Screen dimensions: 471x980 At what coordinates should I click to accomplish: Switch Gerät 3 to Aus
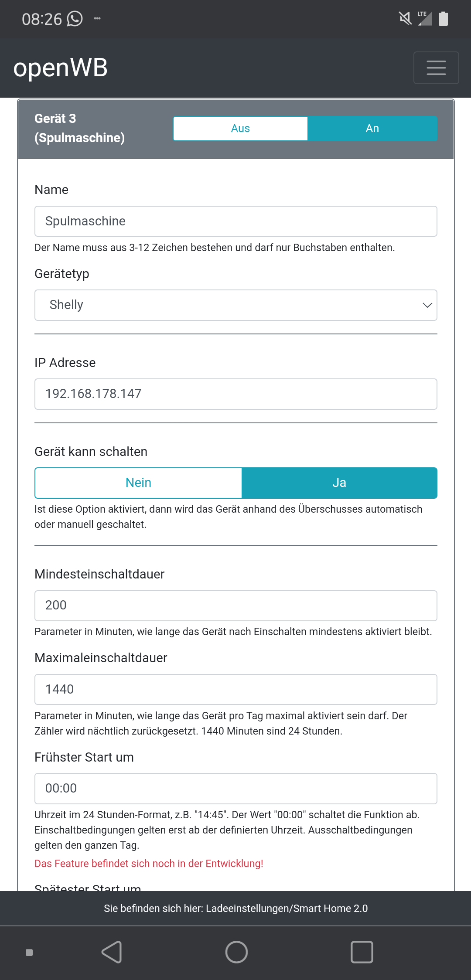pos(240,129)
